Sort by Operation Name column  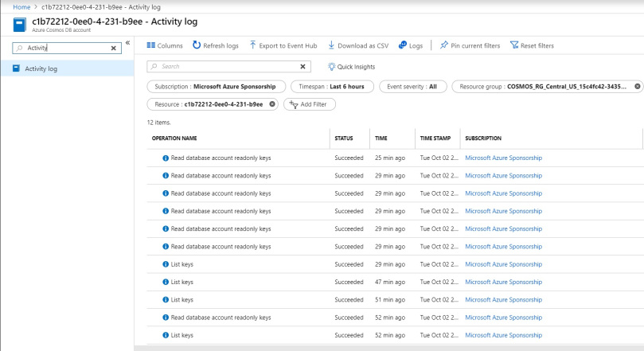click(x=174, y=138)
